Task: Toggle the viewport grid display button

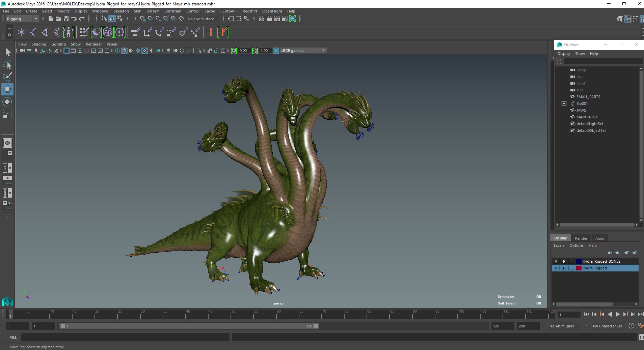Action: click(x=66, y=51)
